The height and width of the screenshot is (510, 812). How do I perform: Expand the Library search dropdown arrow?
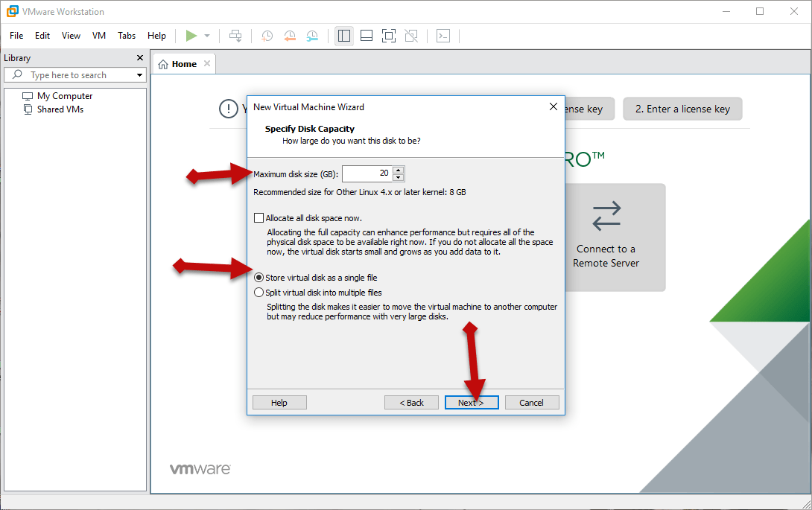pyautogui.click(x=139, y=75)
